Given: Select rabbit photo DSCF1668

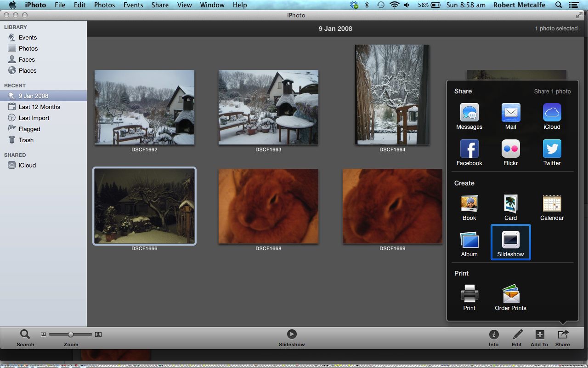Looking at the screenshot, I should [x=268, y=206].
